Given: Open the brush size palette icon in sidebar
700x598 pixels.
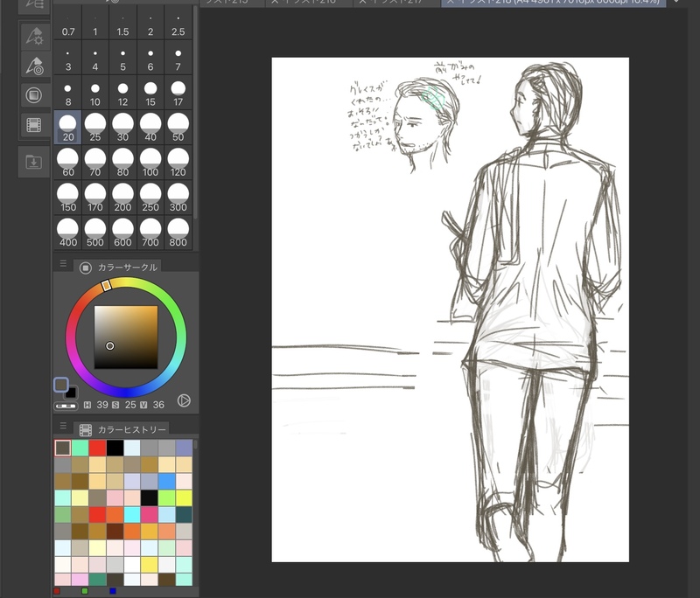Looking at the screenshot, I should click(34, 66).
